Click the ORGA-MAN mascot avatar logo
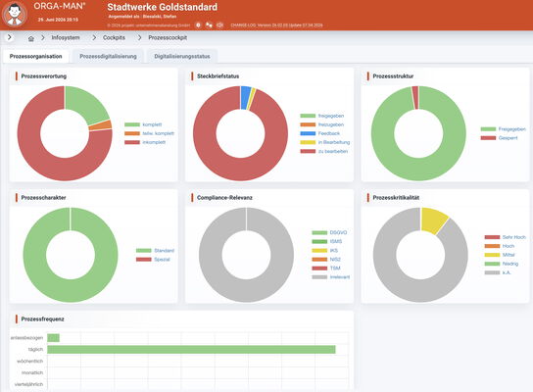Image resolution: width=533 pixels, height=392 pixels. (15, 14)
